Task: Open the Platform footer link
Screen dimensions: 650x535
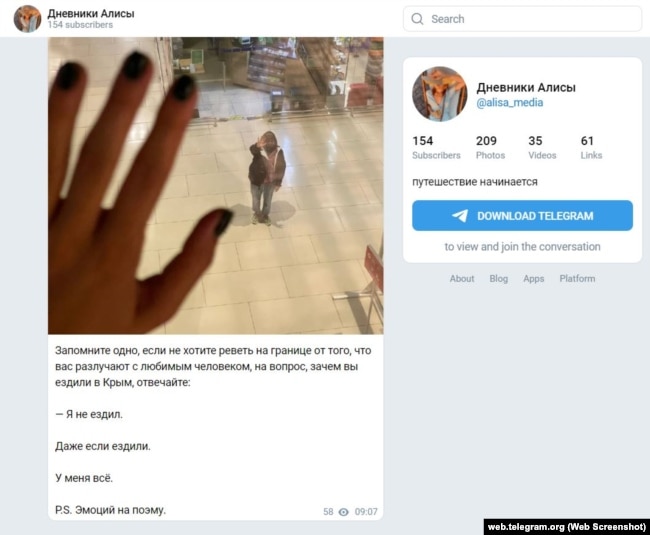Action: click(x=577, y=278)
